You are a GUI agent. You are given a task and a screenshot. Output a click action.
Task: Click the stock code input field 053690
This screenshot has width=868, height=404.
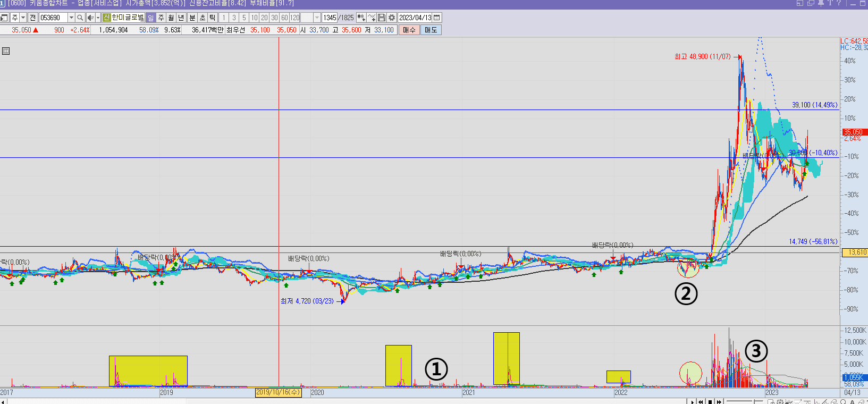click(x=54, y=18)
